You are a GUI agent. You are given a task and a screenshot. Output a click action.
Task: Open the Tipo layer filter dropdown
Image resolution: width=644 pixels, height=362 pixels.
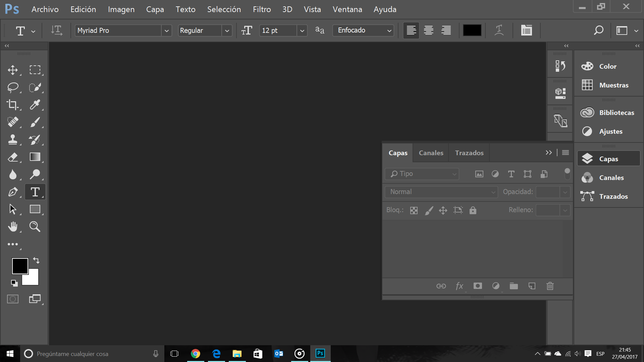tap(422, 174)
